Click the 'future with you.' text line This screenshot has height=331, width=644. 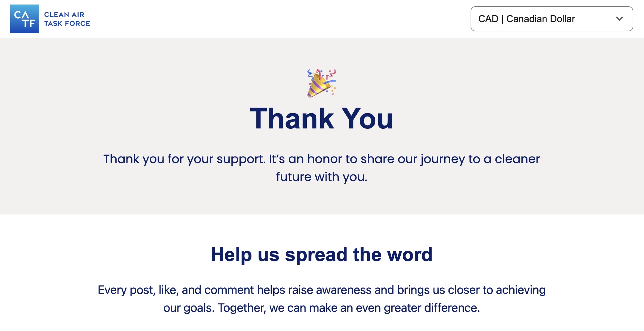pyautogui.click(x=321, y=177)
